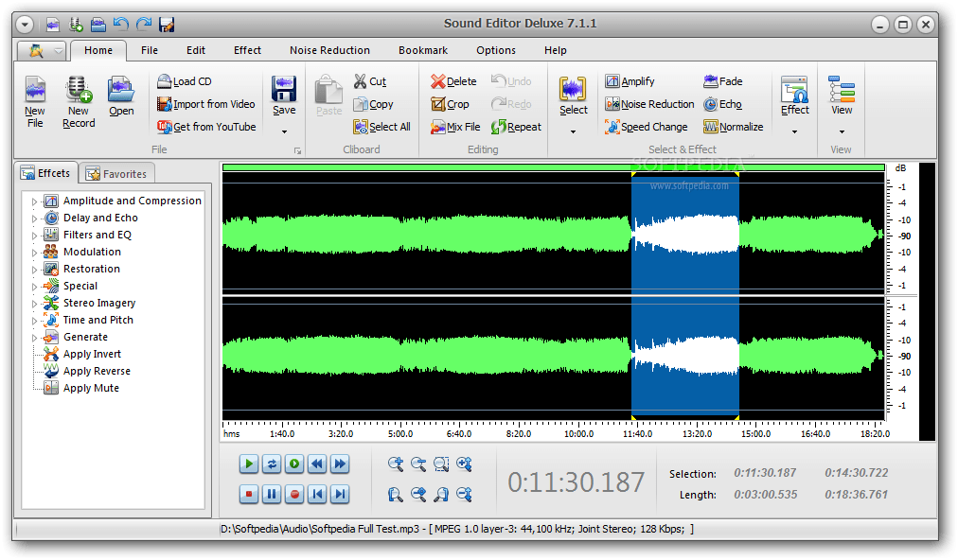Expand the Modulation category
The image size is (958, 560).
[34, 253]
